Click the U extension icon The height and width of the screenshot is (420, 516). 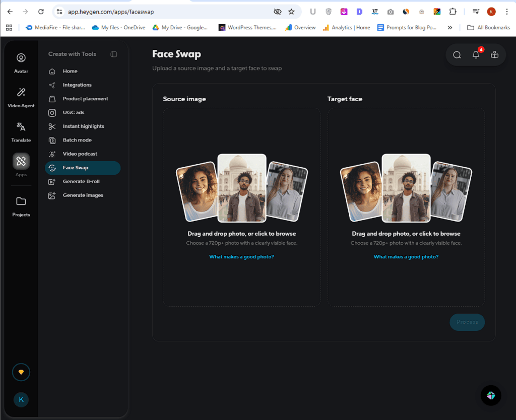click(312, 12)
